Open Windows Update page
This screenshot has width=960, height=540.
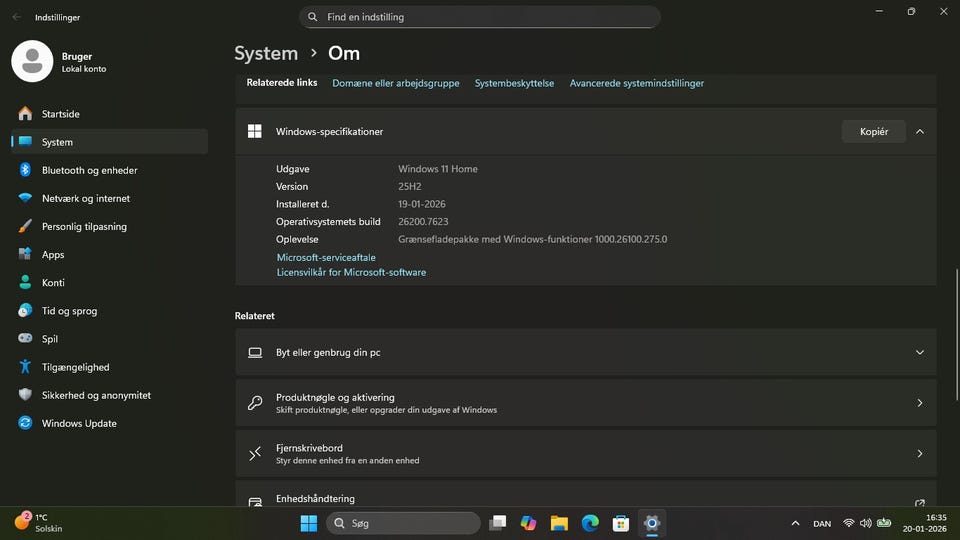tap(79, 423)
